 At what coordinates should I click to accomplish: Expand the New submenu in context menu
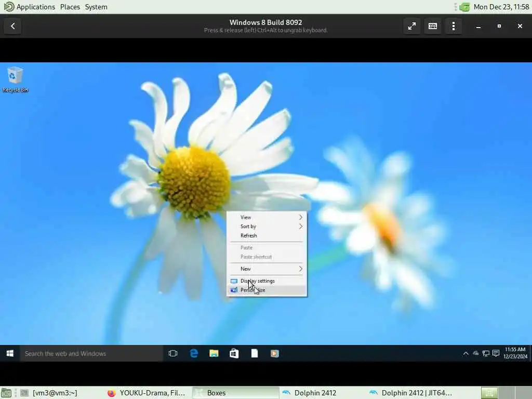267,269
